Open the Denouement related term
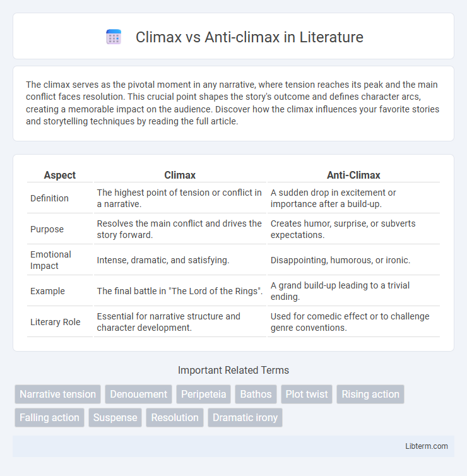This screenshot has height=476, width=467. (138, 394)
